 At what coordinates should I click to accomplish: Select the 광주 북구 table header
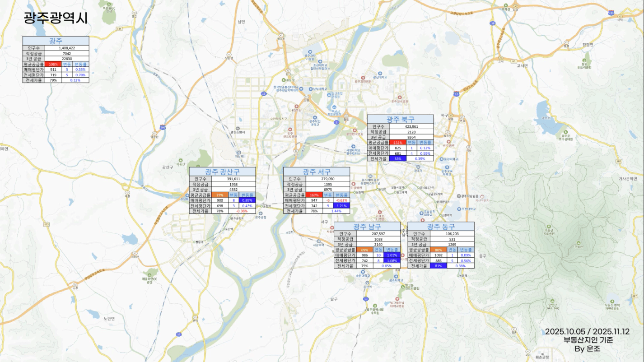tap(400, 119)
